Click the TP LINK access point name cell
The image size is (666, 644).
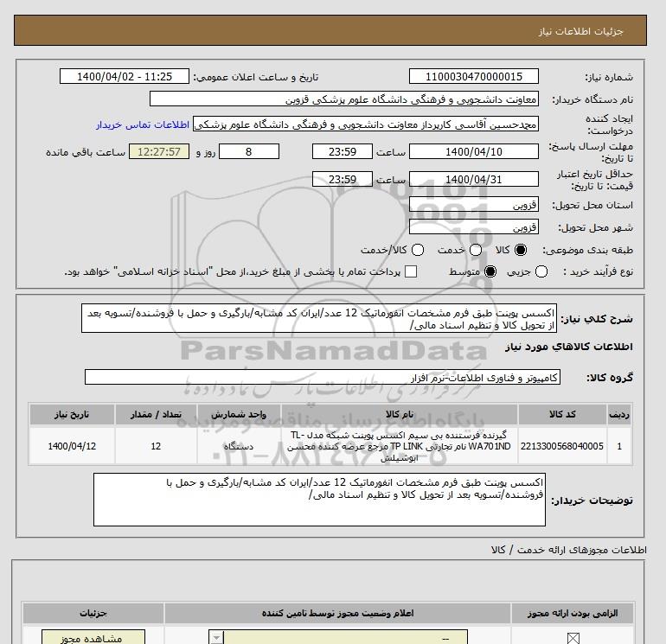click(x=400, y=446)
